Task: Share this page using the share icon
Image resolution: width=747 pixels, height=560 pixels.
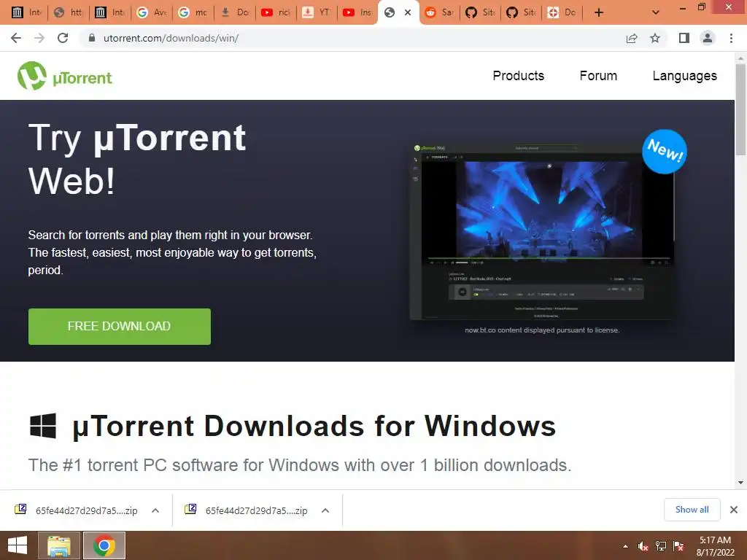Action: pyautogui.click(x=632, y=38)
